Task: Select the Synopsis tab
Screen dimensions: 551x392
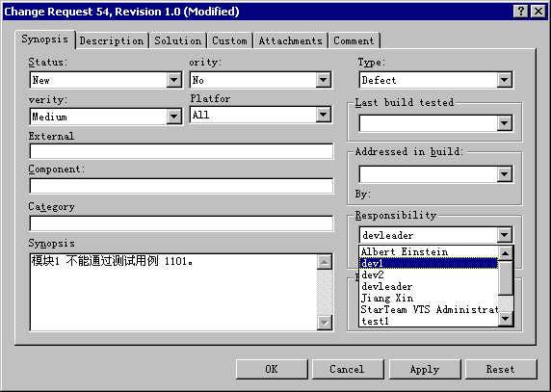Action: [44, 39]
